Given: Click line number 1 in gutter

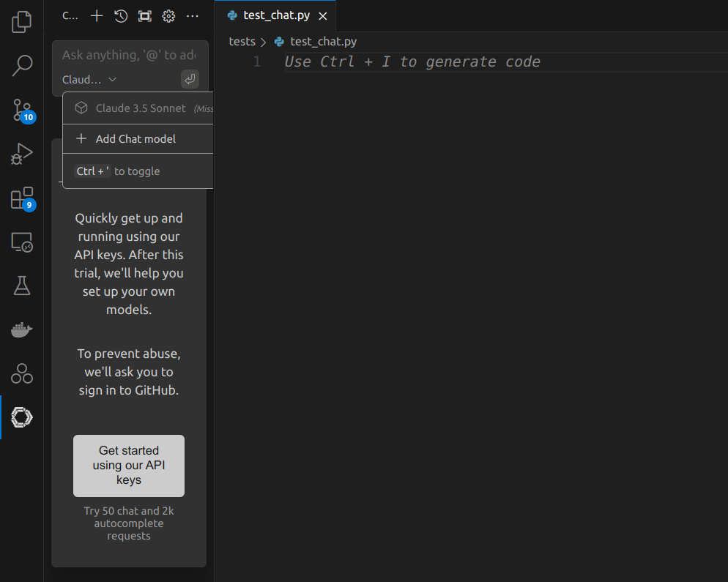Looking at the screenshot, I should (257, 61).
